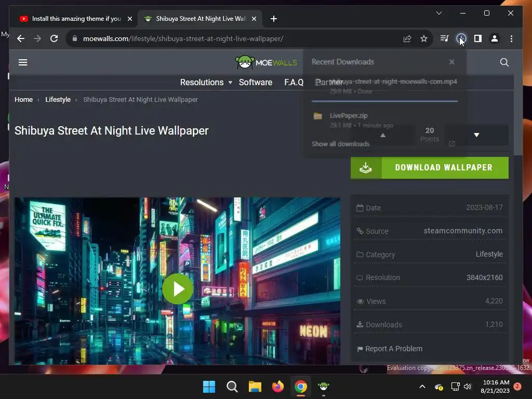
Task: Open the volume tray icon
Action: tap(468, 387)
